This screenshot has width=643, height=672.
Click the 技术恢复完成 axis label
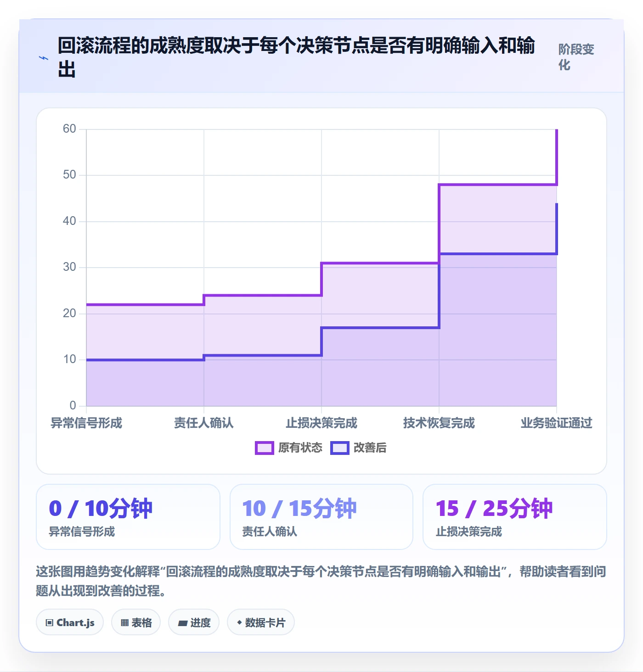click(439, 423)
